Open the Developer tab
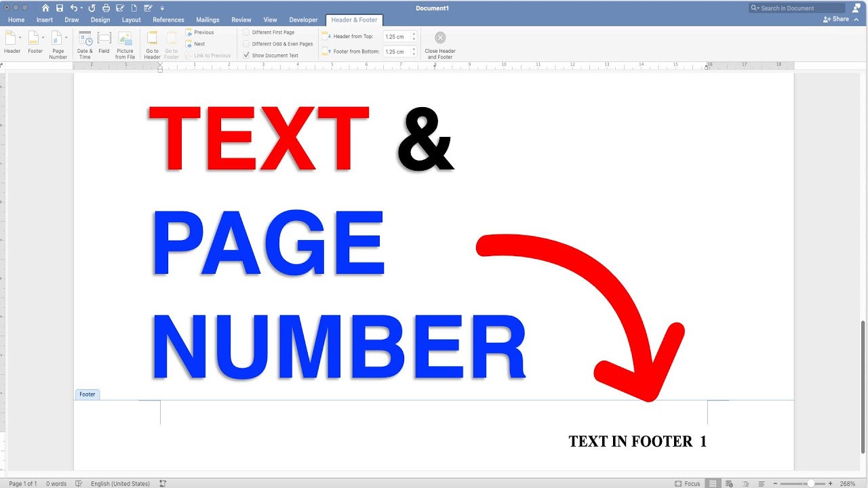 tap(303, 20)
